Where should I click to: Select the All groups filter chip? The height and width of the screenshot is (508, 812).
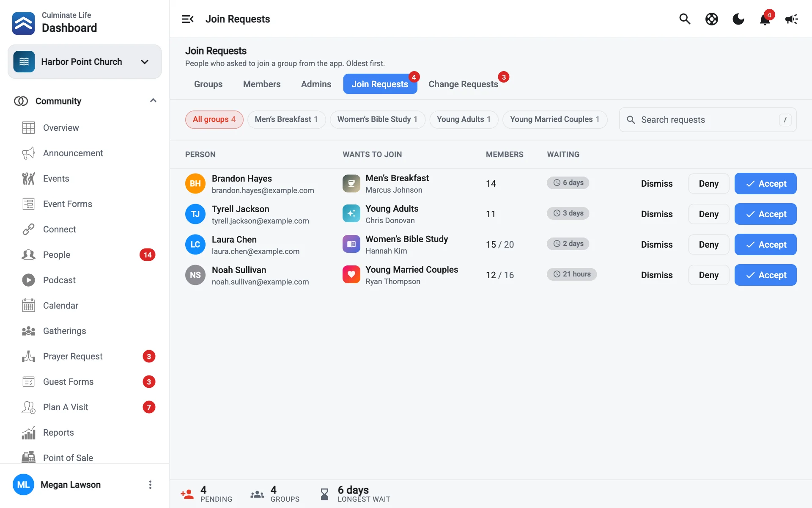(x=214, y=119)
